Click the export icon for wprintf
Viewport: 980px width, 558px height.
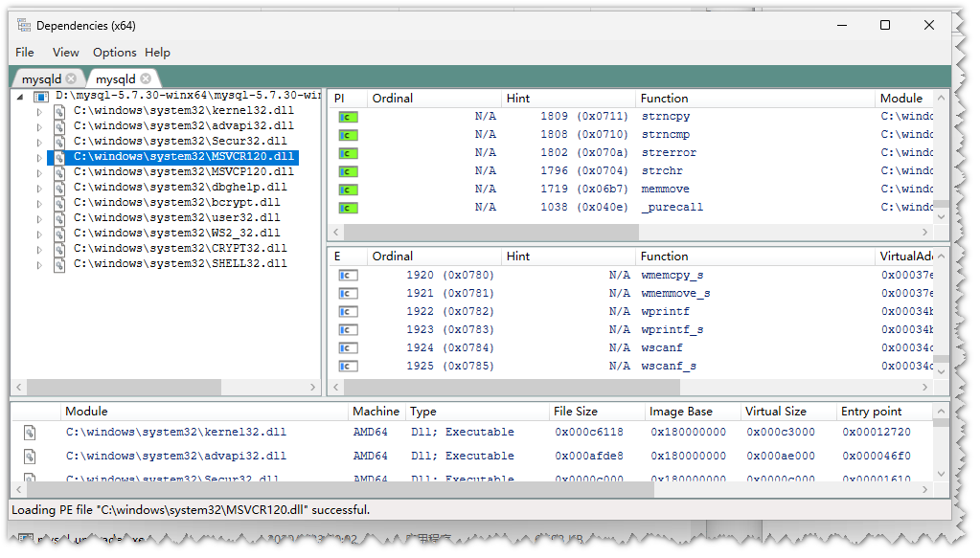click(348, 311)
